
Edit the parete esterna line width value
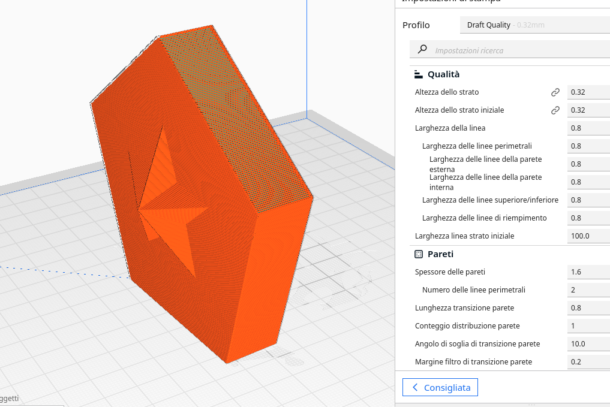pyautogui.click(x=589, y=164)
